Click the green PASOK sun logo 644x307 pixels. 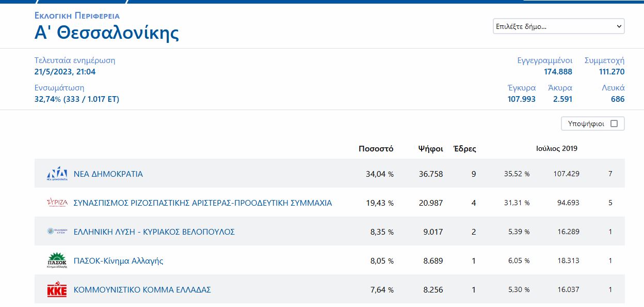coord(57,260)
